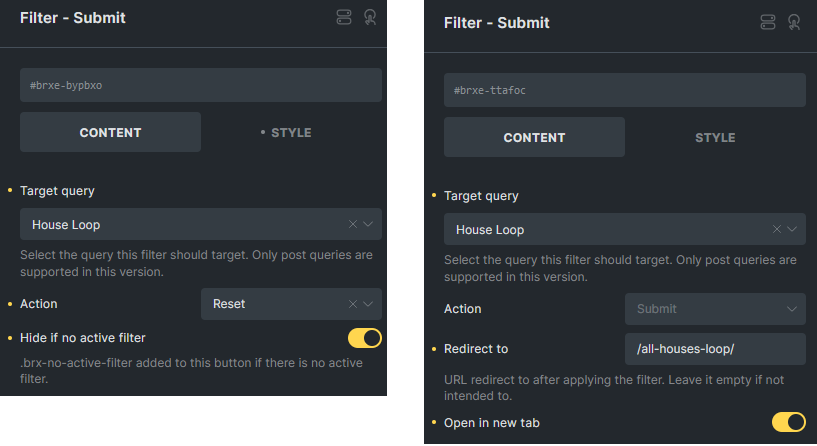Clear House Loop target query in left panel
817x446 pixels.
tap(353, 224)
